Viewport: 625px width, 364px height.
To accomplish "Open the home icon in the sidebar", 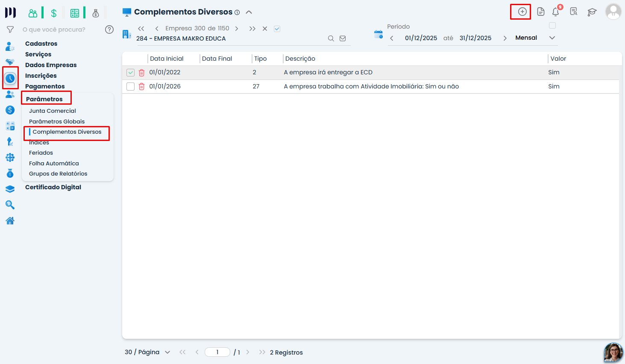I will [10, 220].
